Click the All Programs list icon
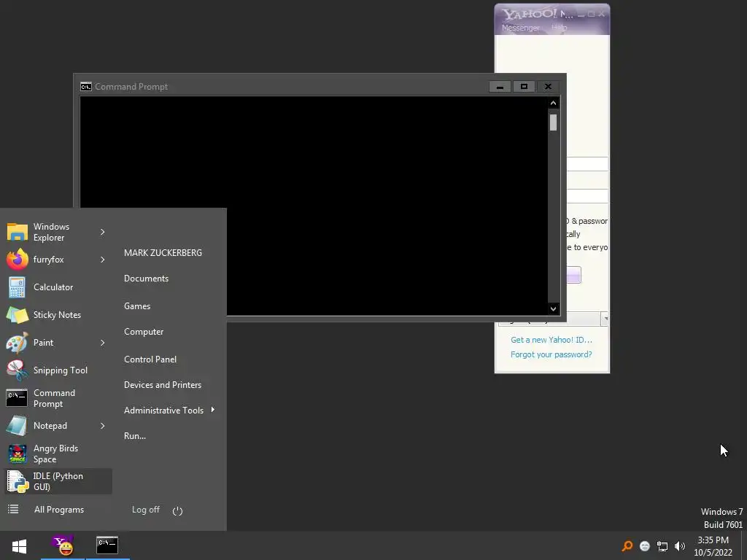The image size is (747, 560). point(13,509)
